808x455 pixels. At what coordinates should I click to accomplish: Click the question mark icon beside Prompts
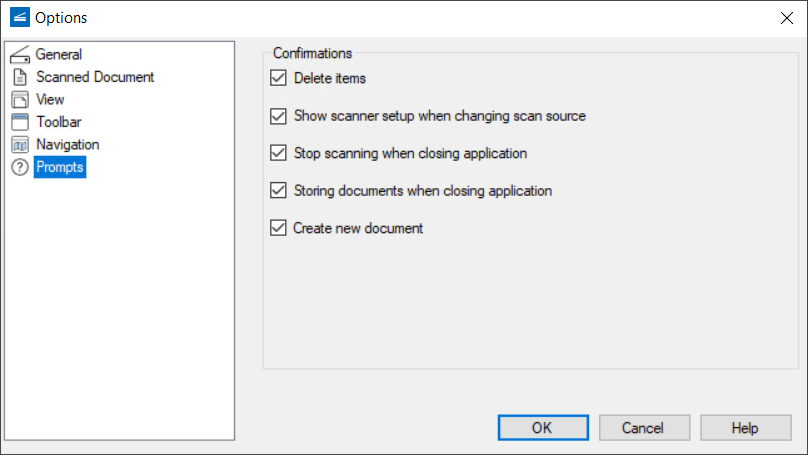click(x=20, y=168)
